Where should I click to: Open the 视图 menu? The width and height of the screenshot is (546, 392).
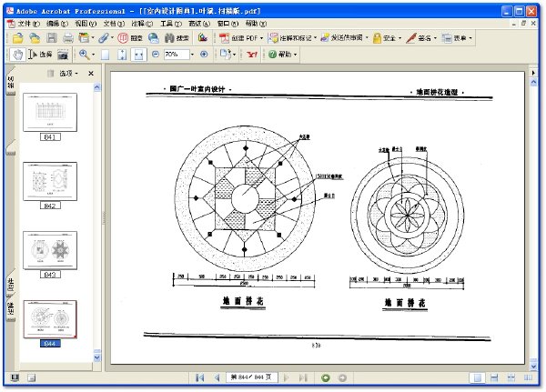tap(86, 24)
